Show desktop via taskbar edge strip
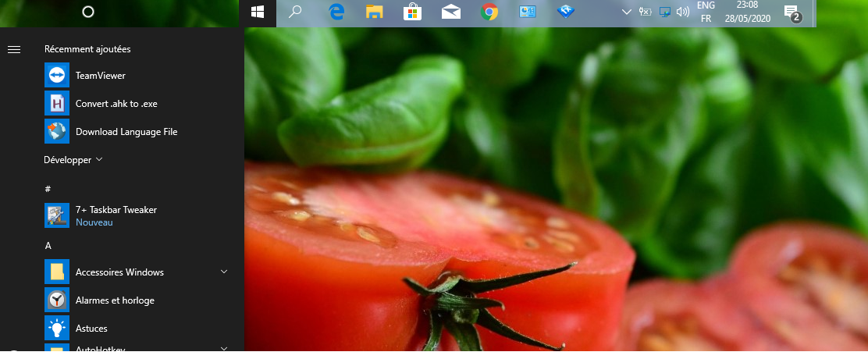 point(814,13)
